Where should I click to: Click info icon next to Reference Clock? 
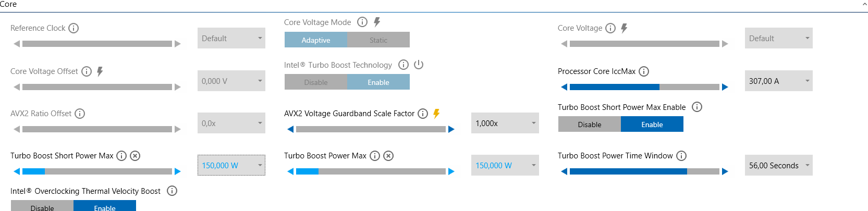pyautogui.click(x=74, y=28)
